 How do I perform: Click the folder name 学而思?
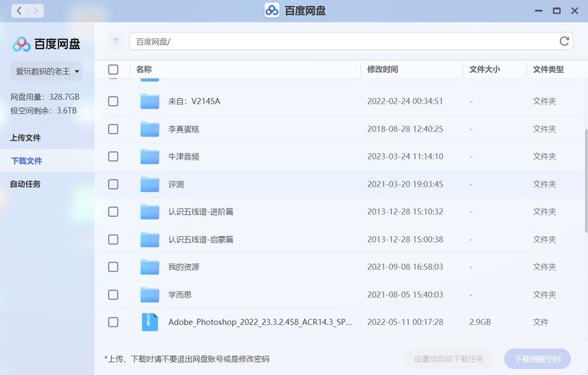[x=180, y=295]
